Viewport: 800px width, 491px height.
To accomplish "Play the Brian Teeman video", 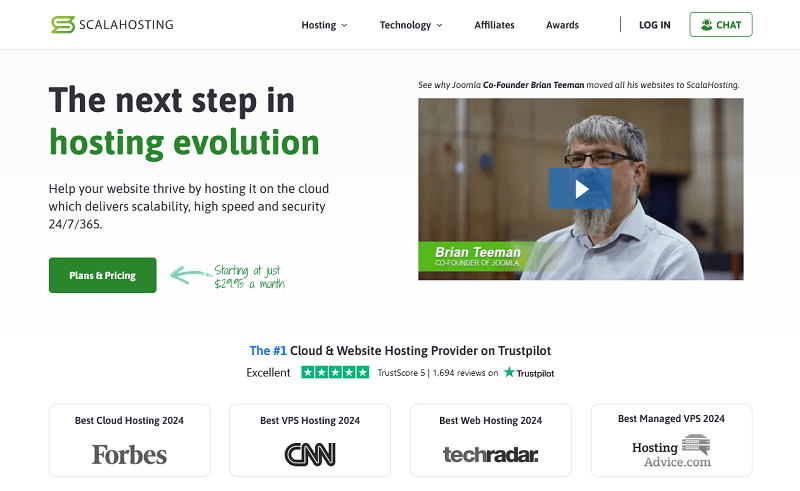I will point(581,189).
